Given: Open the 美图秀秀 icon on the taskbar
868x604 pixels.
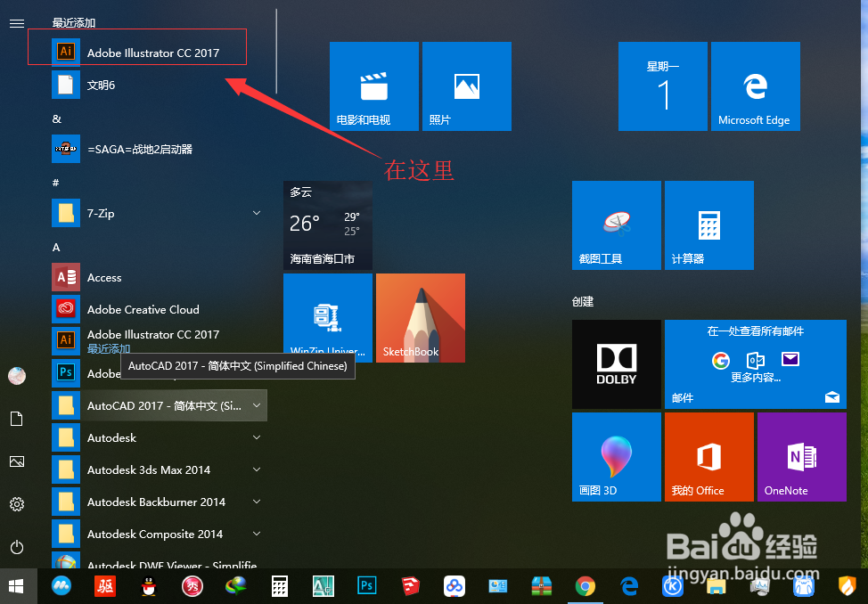Looking at the screenshot, I should (x=192, y=585).
